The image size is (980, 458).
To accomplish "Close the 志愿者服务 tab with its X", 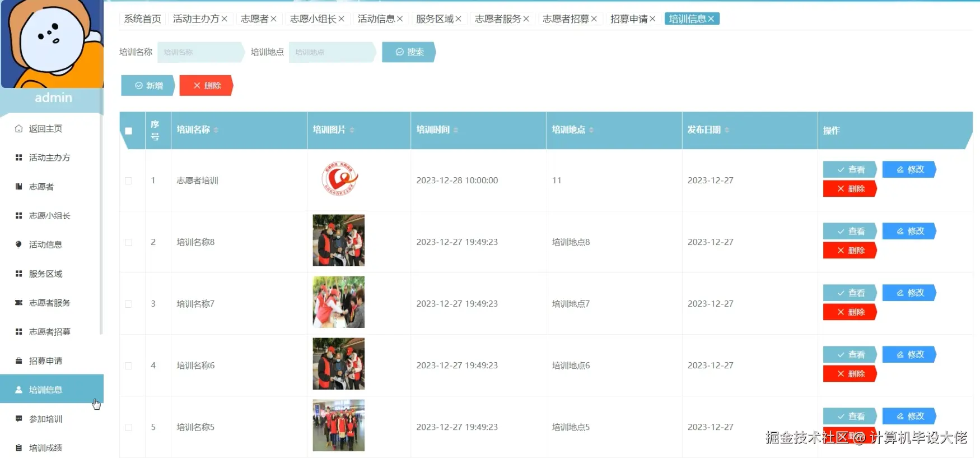I will 526,19.
